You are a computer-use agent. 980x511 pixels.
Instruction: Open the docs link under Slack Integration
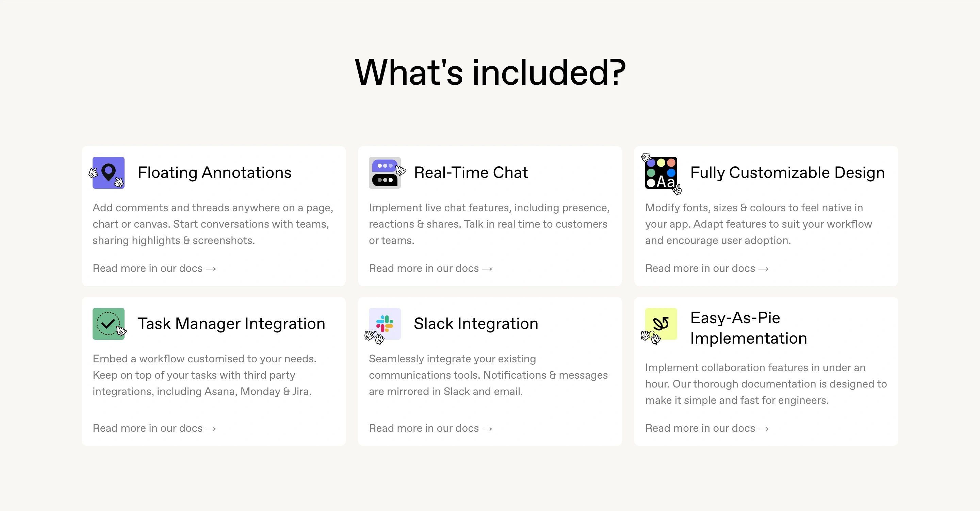pyautogui.click(x=430, y=428)
